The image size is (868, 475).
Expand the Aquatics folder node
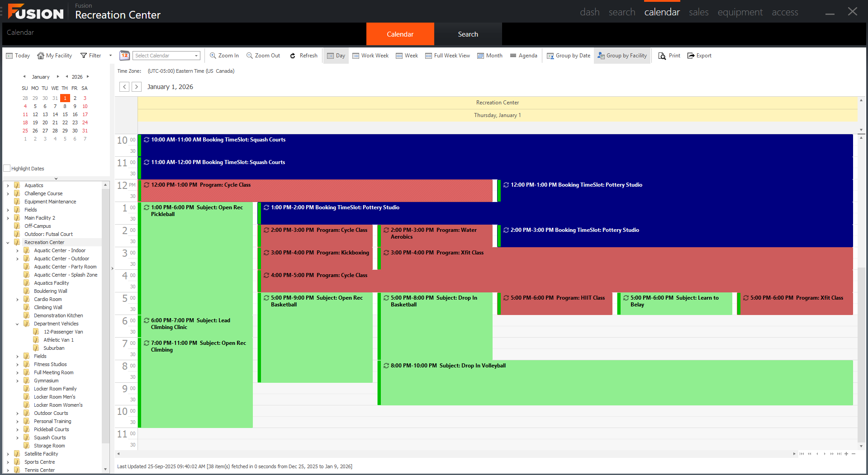[8, 185]
